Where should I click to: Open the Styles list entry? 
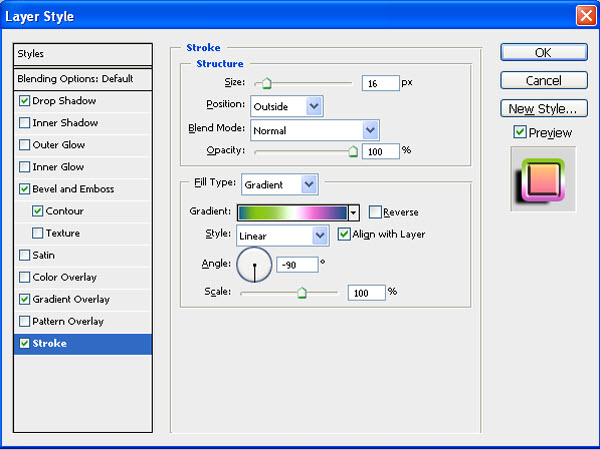coord(82,54)
